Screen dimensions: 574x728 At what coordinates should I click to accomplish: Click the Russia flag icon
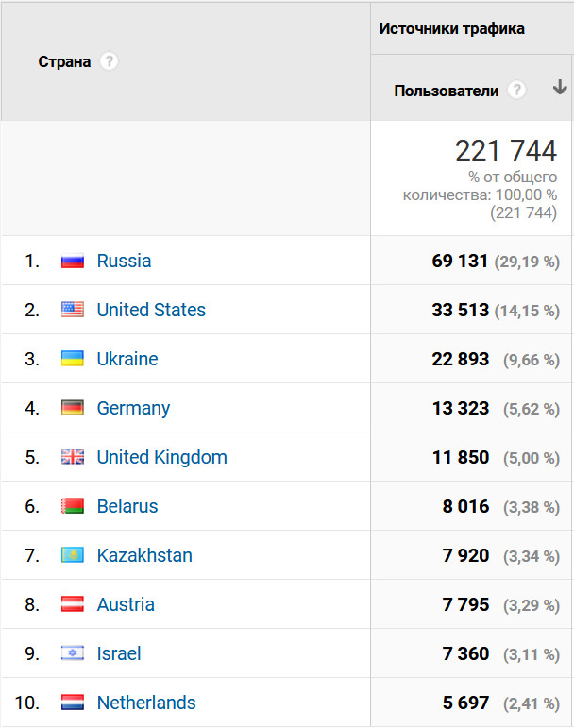pyautogui.click(x=73, y=262)
